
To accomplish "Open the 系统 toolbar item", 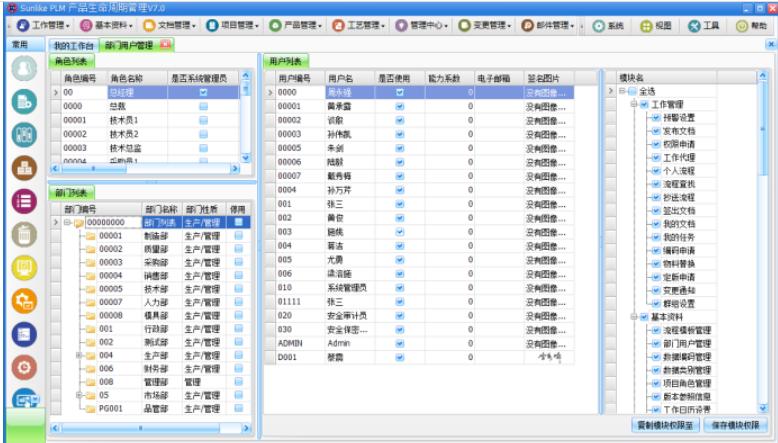I will [x=608, y=26].
